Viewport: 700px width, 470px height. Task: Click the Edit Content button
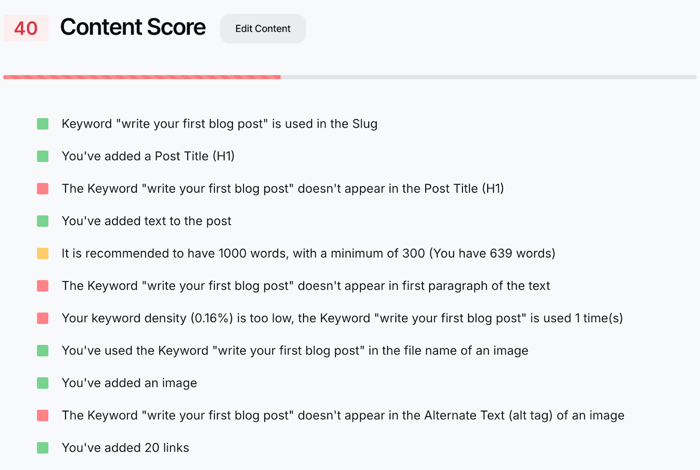[x=263, y=29]
